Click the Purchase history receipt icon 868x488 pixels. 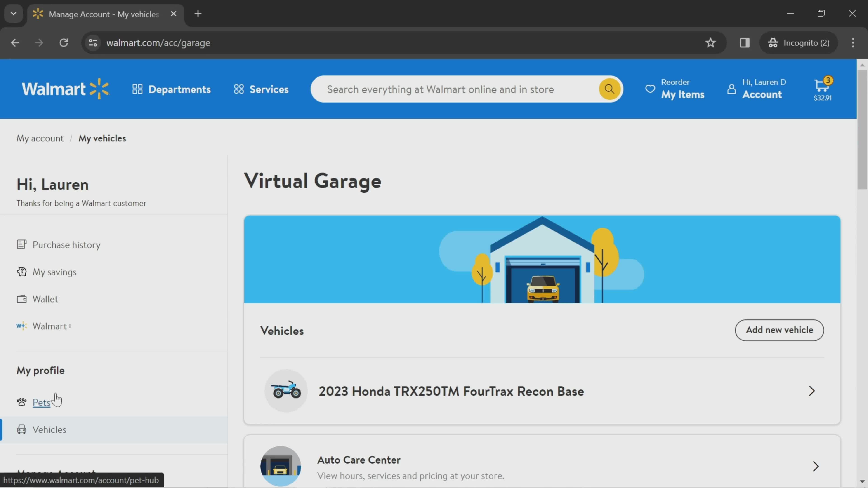tap(21, 244)
